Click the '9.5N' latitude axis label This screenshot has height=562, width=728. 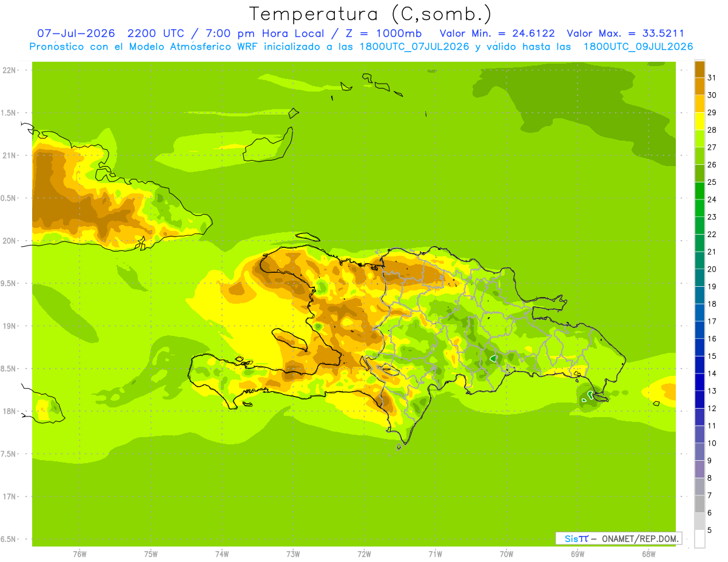click(8, 284)
